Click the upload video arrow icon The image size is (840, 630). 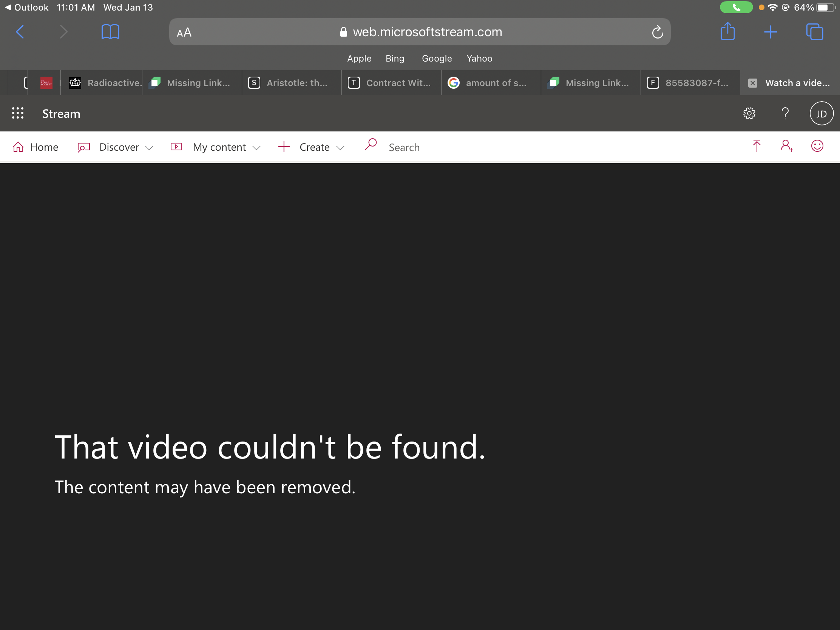pos(756,146)
